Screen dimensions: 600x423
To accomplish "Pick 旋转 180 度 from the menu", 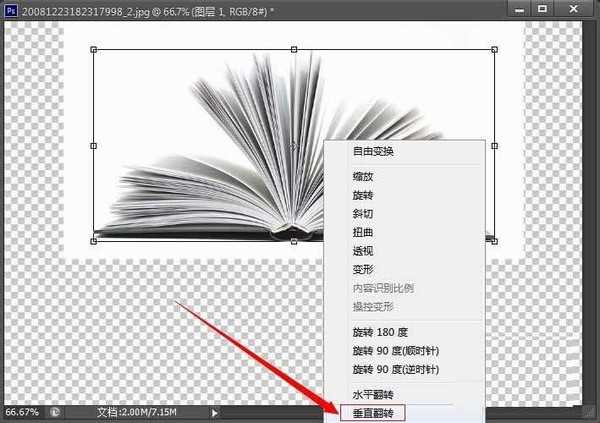I will (381, 332).
